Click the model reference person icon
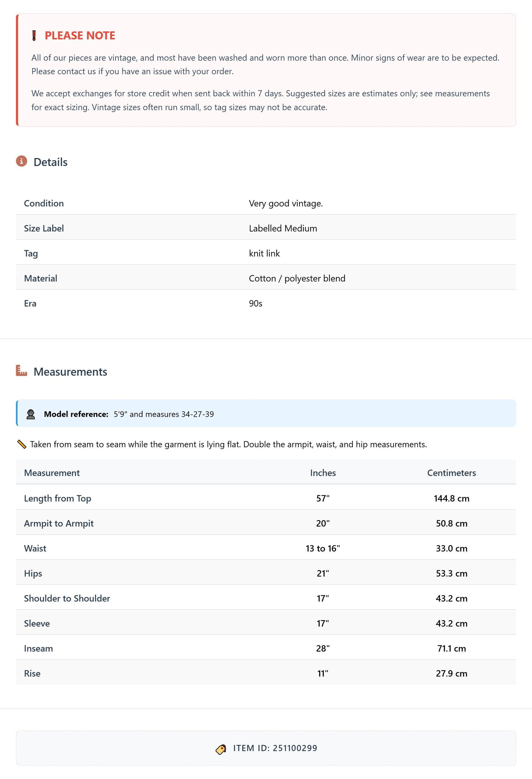 pos(31,414)
